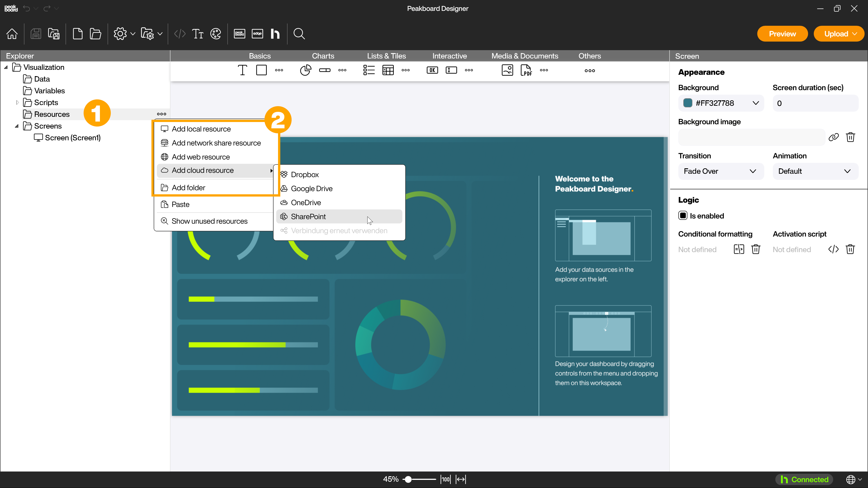
Task: Select Dropbox cloud resource
Action: tap(339, 174)
